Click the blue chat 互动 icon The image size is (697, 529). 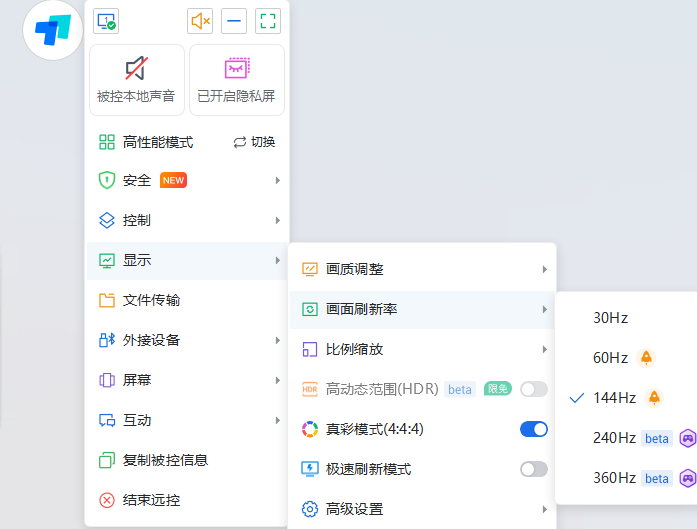[x=107, y=421]
